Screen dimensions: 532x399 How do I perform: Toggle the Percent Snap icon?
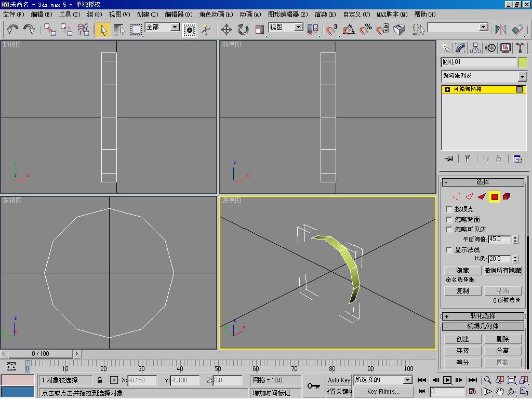365,30
